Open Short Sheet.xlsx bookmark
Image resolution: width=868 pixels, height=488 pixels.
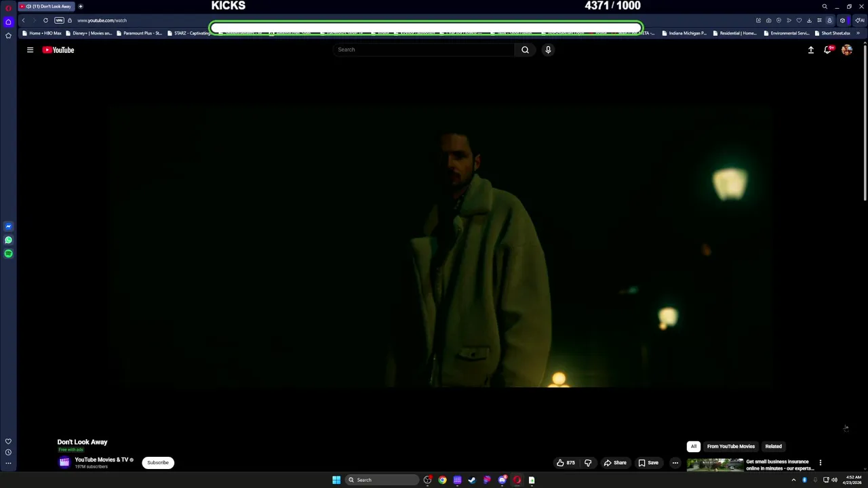[x=833, y=33]
